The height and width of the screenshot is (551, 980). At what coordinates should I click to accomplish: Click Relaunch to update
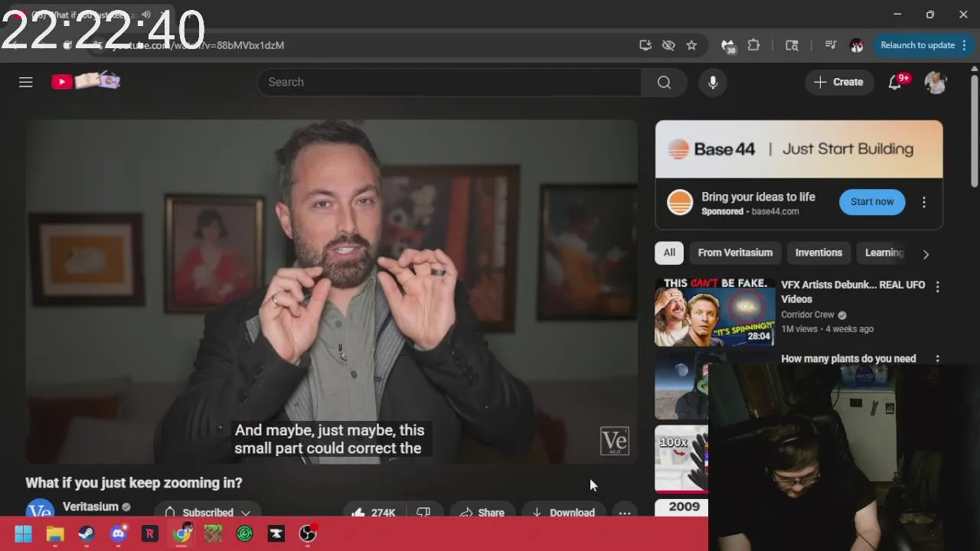[918, 45]
